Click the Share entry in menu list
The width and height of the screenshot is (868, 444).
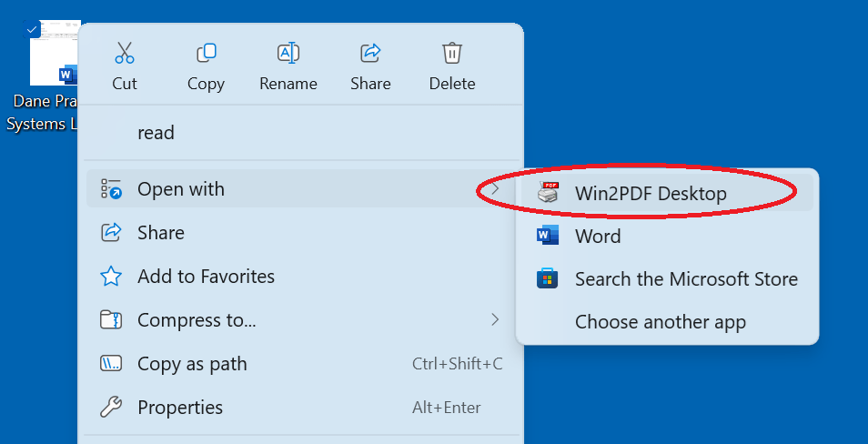click(x=161, y=233)
